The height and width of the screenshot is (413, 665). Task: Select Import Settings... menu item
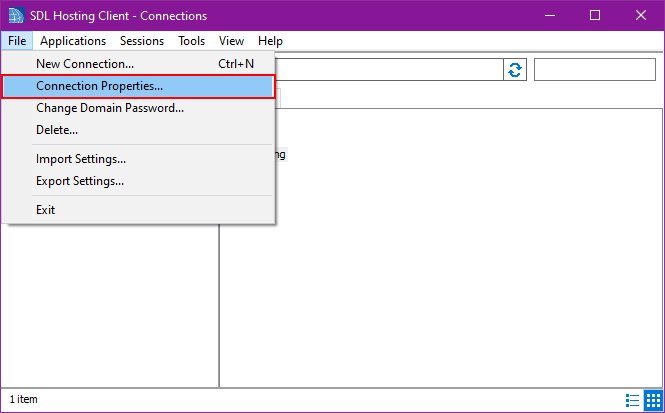(x=81, y=159)
